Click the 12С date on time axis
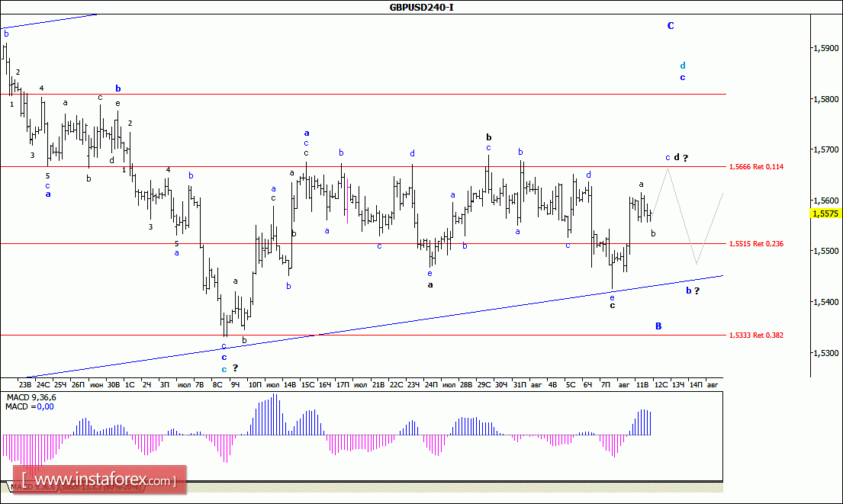843x504 pixels. (661, 385)
